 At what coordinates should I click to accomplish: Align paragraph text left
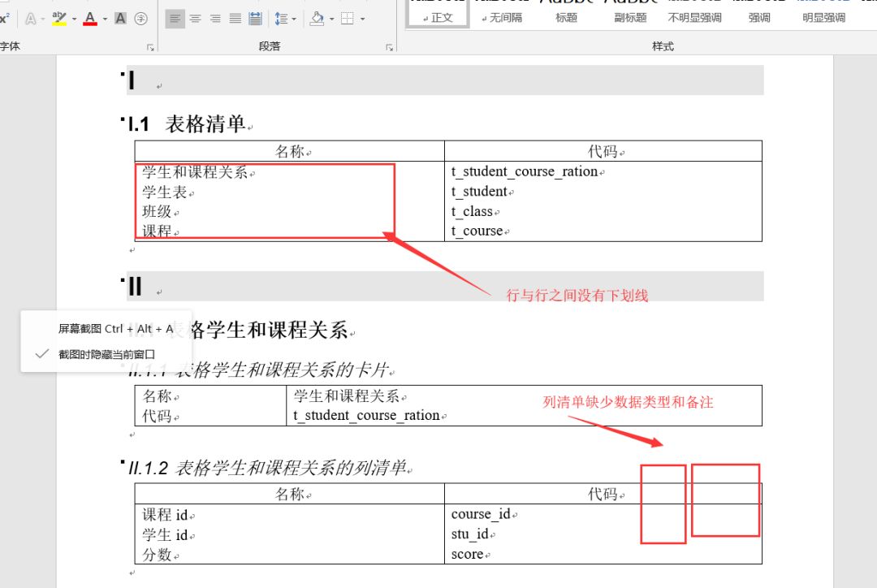tap(175, 19)
